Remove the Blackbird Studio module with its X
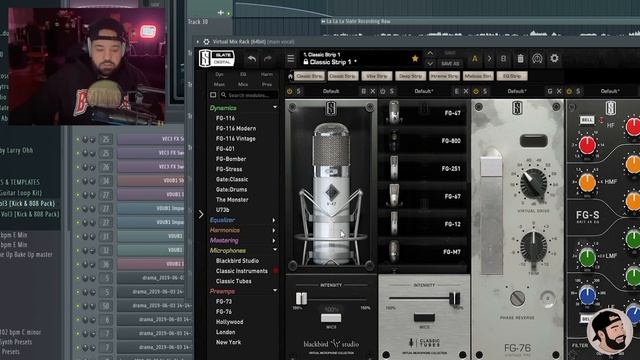This screenshot has width=640, height=360. pyautogui.click(x=373, y=91)
